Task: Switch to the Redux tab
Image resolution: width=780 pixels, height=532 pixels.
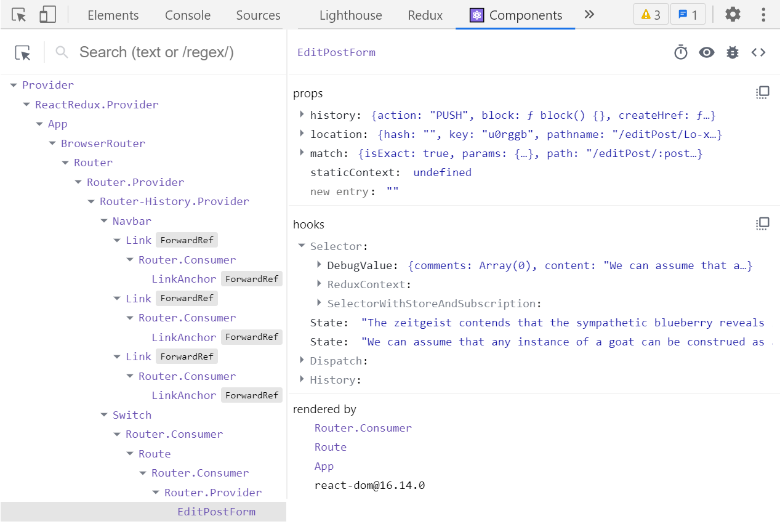Action: click(x=425, y=15)
